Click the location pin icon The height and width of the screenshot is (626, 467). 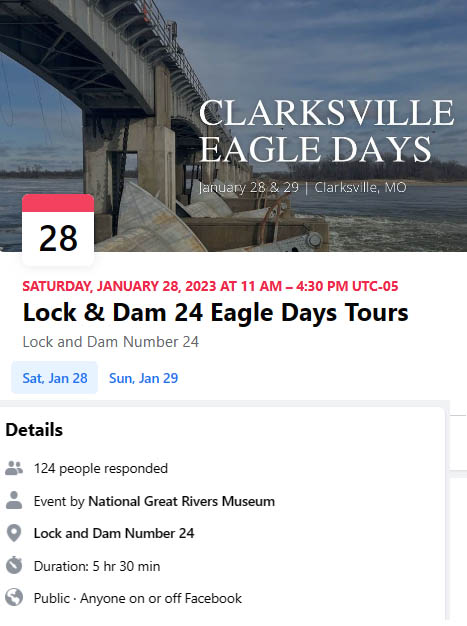pos(14,533)
